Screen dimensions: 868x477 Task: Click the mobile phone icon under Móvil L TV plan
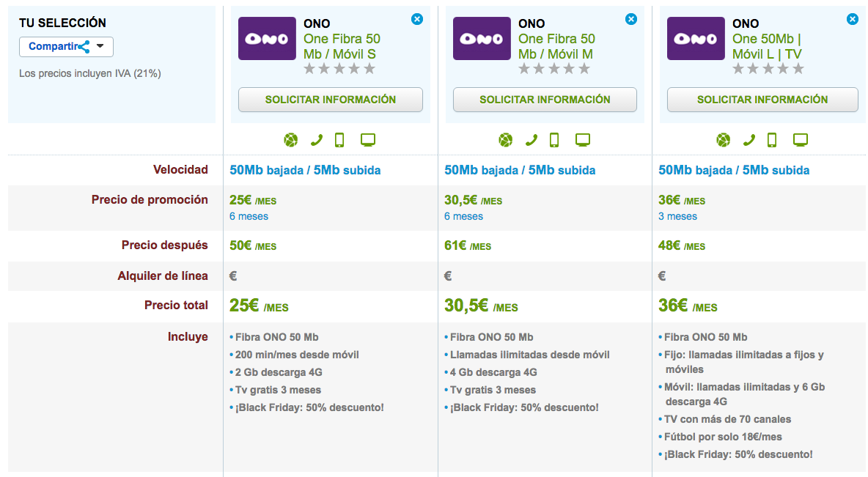[772, 140]
